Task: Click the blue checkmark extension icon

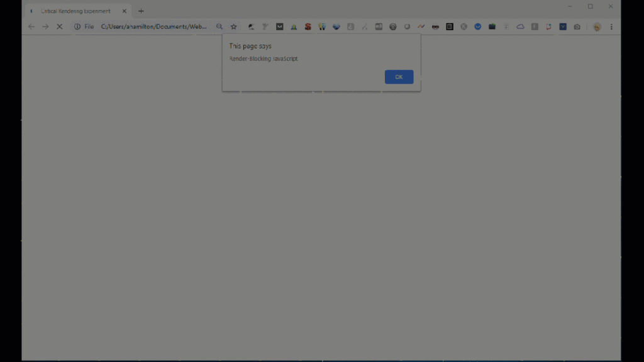Action: coord(478,27)
